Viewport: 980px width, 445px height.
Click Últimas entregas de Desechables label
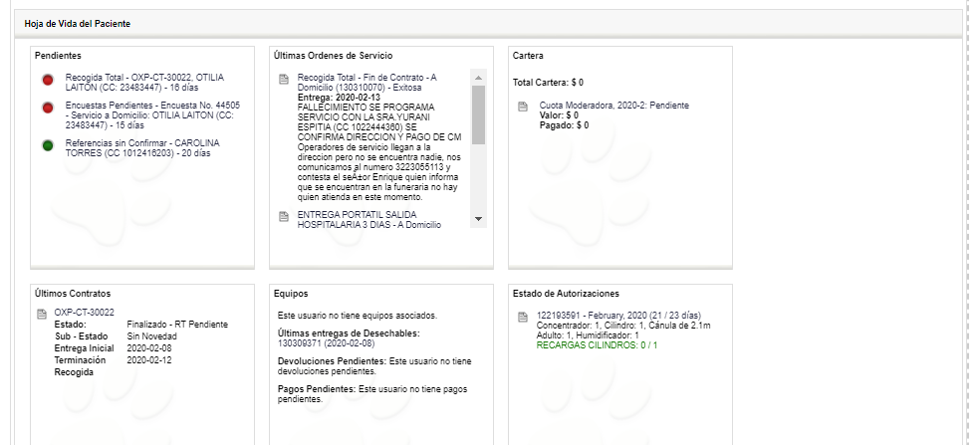click(349, 334)
